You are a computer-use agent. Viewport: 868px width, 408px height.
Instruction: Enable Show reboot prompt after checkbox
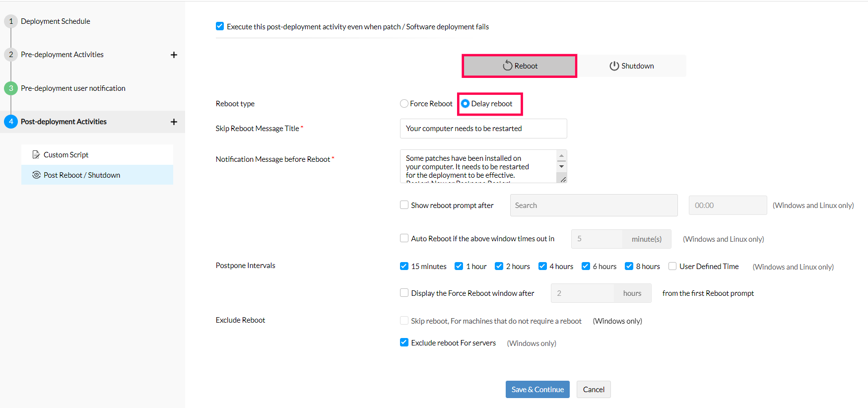pyautogui.click(x=404, y=205)
